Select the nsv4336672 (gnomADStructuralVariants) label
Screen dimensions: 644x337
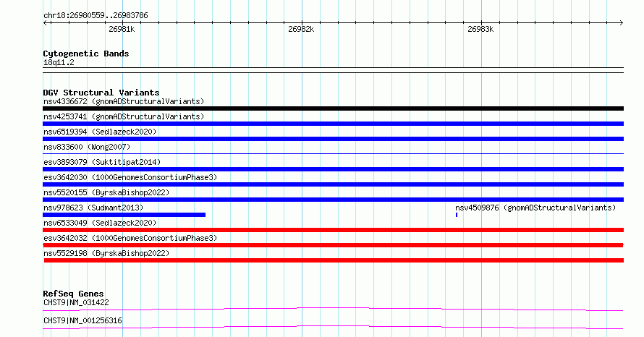pos(124,101)
